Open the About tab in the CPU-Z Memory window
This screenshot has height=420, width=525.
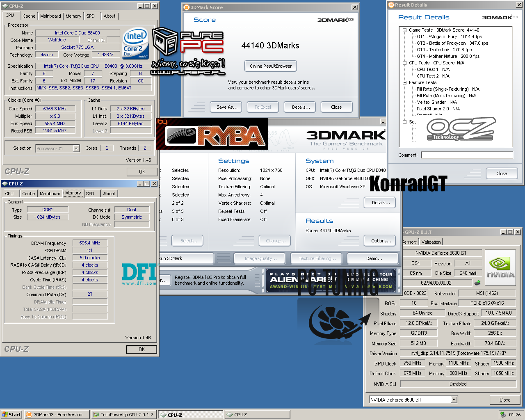109,194
